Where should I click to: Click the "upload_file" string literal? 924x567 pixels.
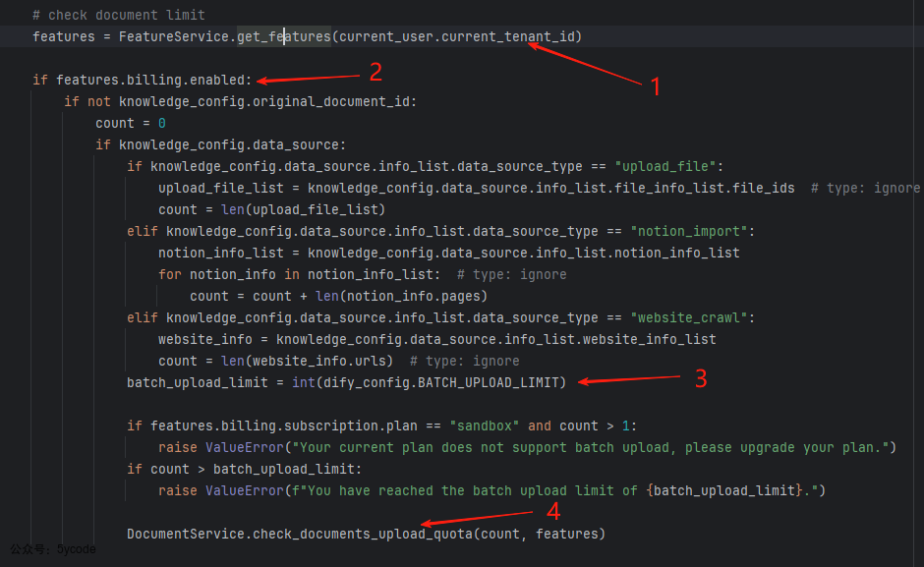pyautogui.click(x=667, y=166)
